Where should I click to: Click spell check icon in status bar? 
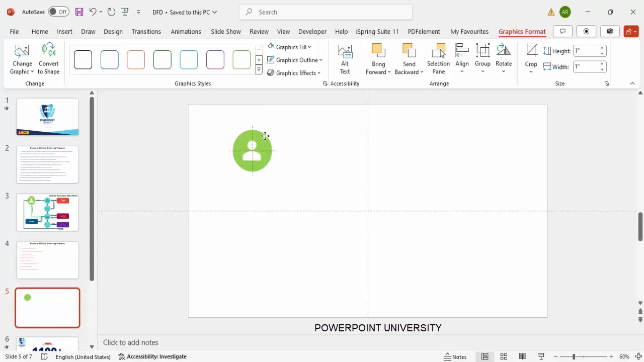point(44,356)
